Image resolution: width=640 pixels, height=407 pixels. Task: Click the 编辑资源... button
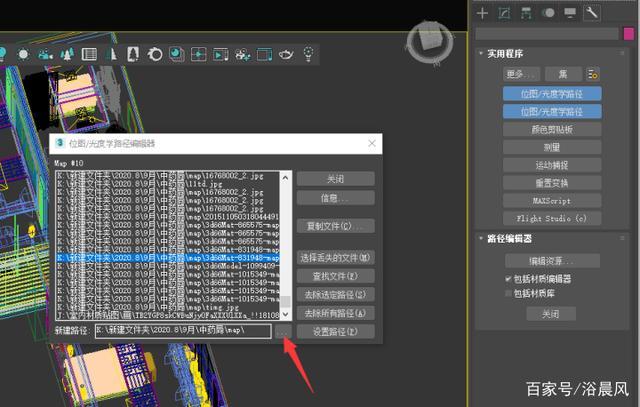click(x=552, y=261)
